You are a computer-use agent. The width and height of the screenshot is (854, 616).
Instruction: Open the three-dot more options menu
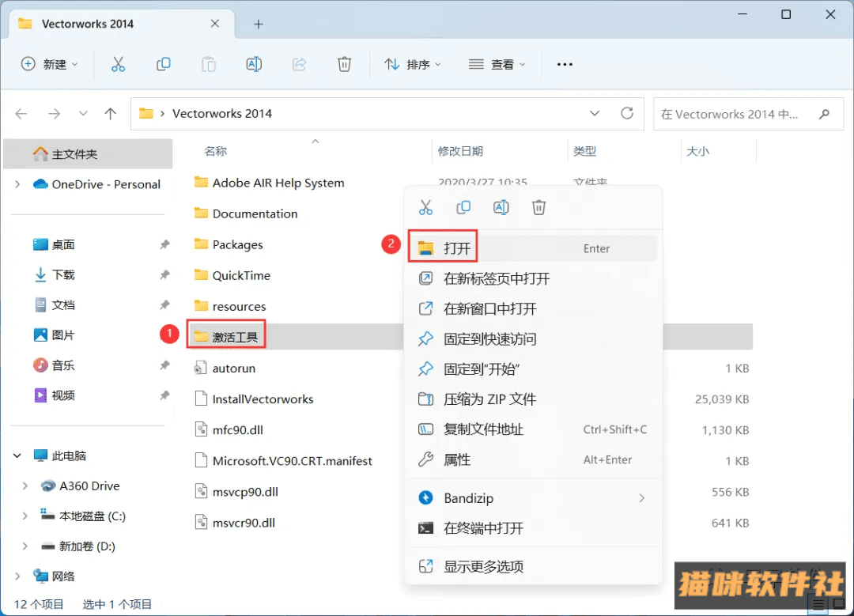(565, 64)
